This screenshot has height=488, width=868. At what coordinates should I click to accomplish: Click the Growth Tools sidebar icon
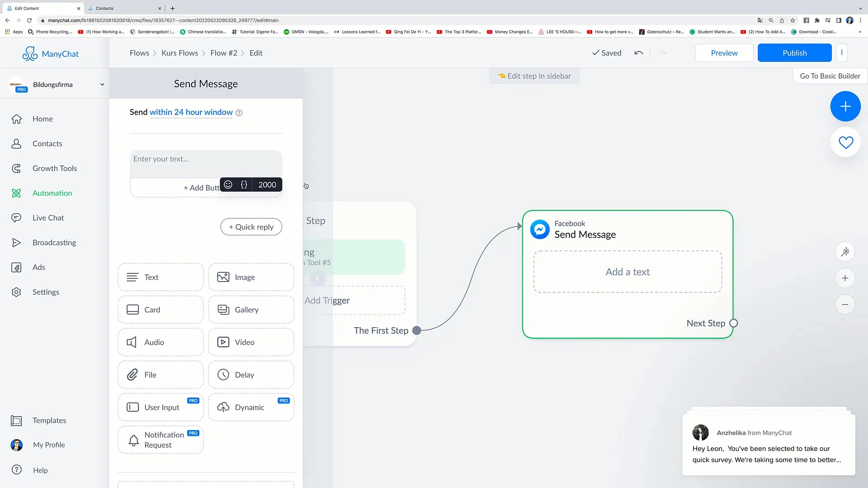tap(16, 168)
